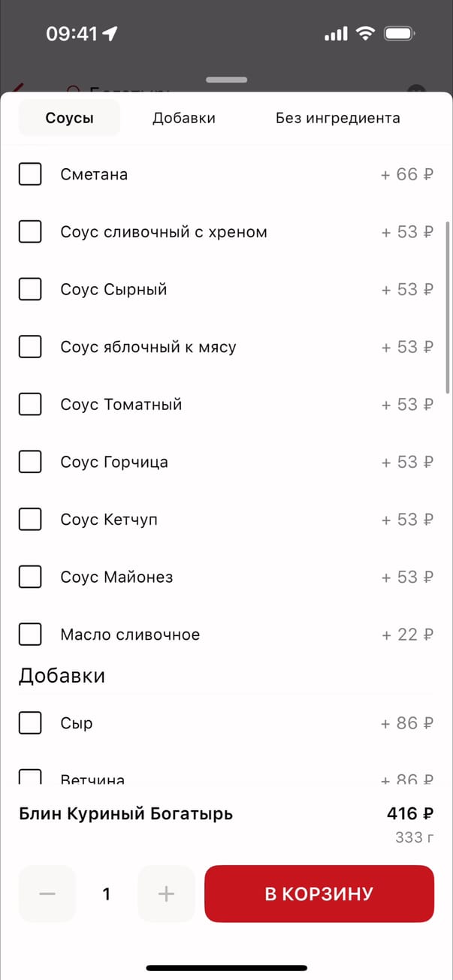
Task: Check the Масло сливочное checkbox
Action: (x=30, y=635)
